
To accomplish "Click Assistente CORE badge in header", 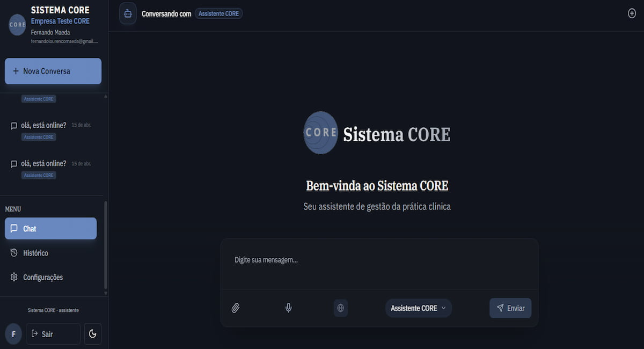I will pyautogui.click(x=219, y=13).
